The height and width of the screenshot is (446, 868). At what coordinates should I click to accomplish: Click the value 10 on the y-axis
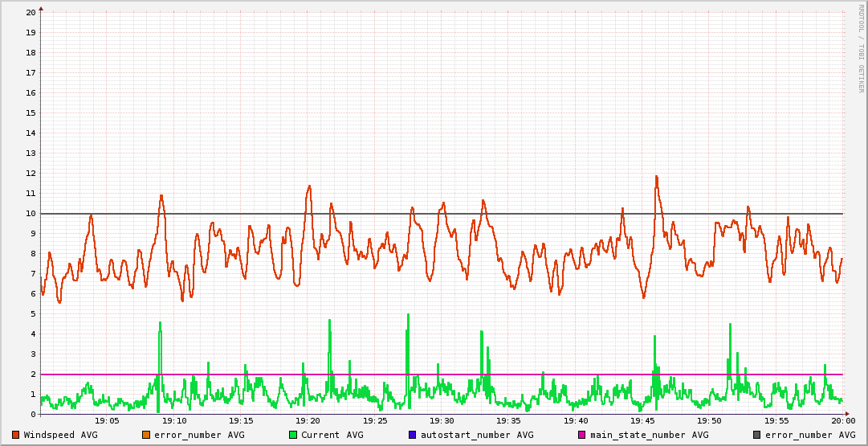tap(31, 214)
